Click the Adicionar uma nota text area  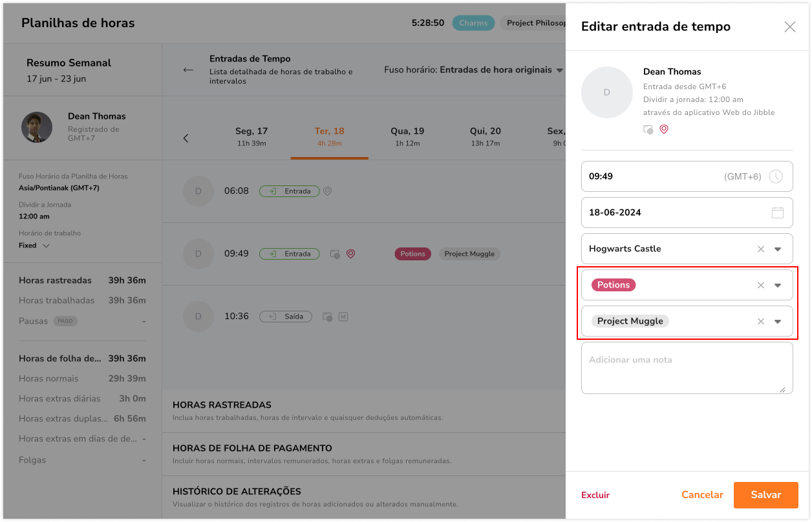(x=687, y=368)
